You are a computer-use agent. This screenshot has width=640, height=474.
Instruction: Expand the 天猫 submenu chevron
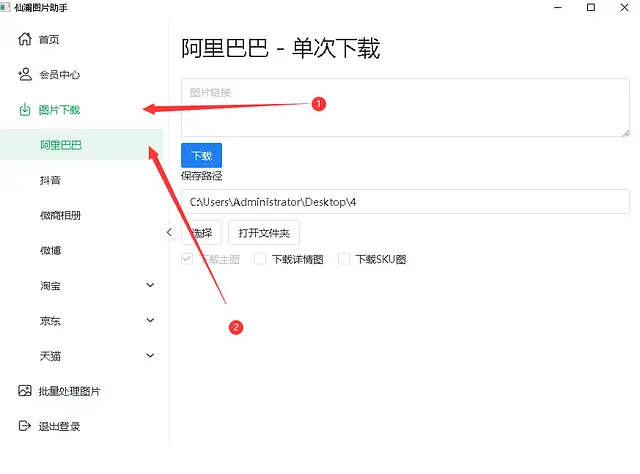[x=150, y=355]
